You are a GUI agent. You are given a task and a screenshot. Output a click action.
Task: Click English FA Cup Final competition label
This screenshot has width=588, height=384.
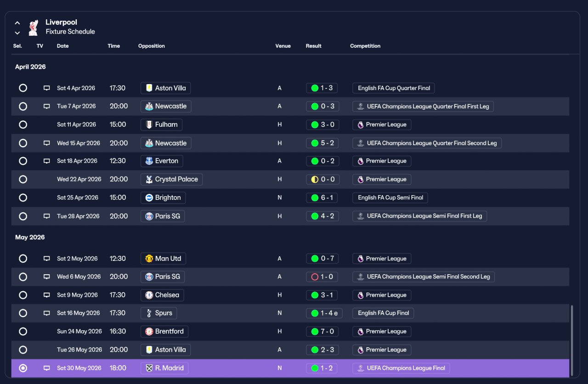383,313
